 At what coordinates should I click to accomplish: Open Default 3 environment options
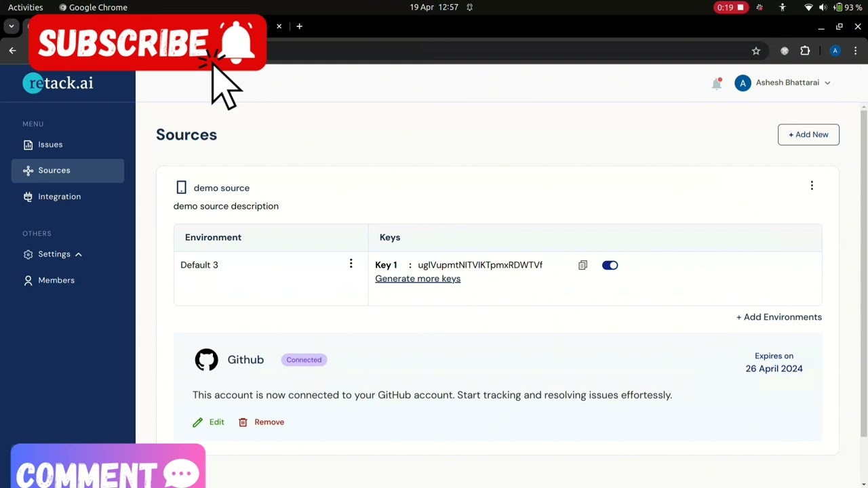click(351, 264)
